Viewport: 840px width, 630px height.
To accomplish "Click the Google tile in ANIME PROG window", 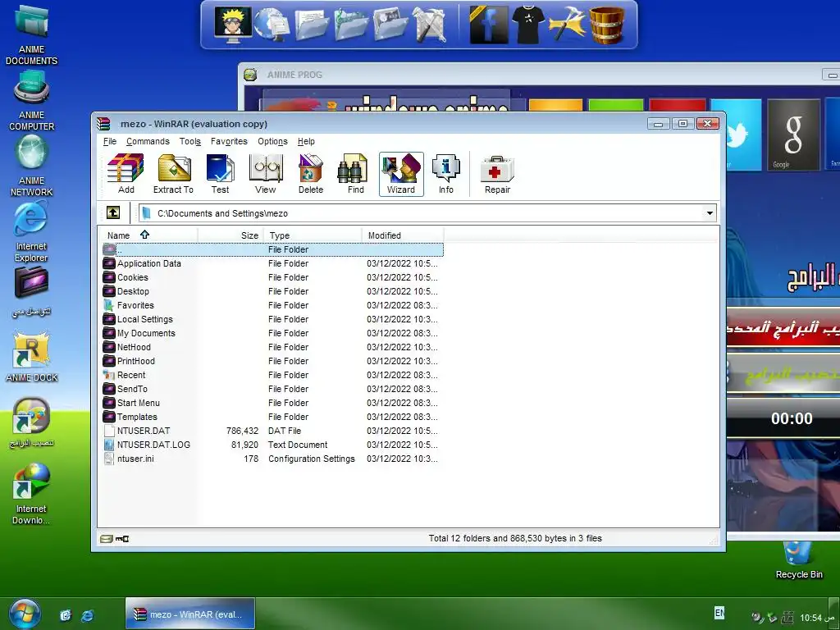I will (793, 135).
